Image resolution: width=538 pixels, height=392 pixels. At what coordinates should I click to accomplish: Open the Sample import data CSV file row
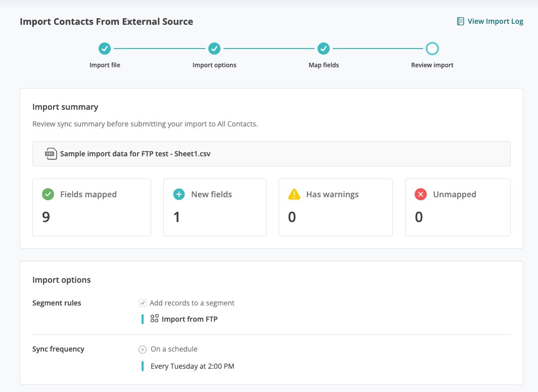pos(272,154)
